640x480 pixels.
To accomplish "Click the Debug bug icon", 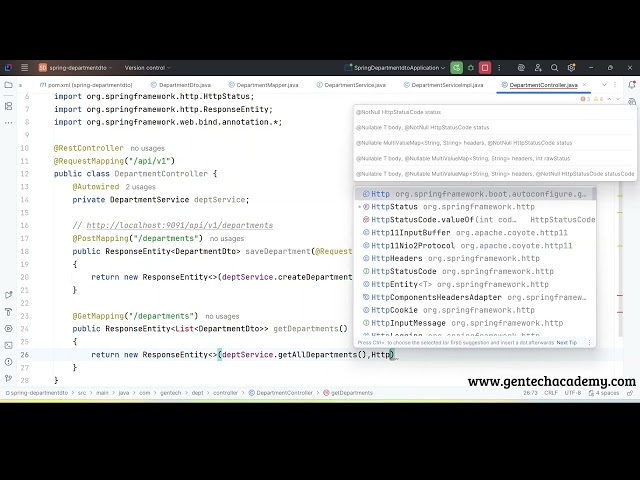I will coord(471,68).
